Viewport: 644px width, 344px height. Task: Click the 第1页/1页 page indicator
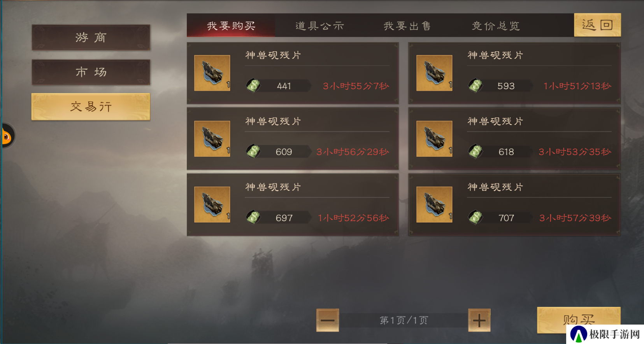[x=404, y=320]
